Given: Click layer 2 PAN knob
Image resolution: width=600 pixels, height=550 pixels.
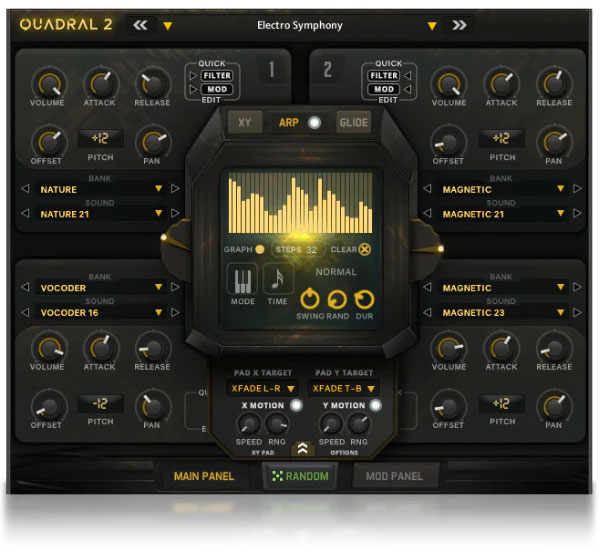Looking at the screenshot, I should coord(554,142).
